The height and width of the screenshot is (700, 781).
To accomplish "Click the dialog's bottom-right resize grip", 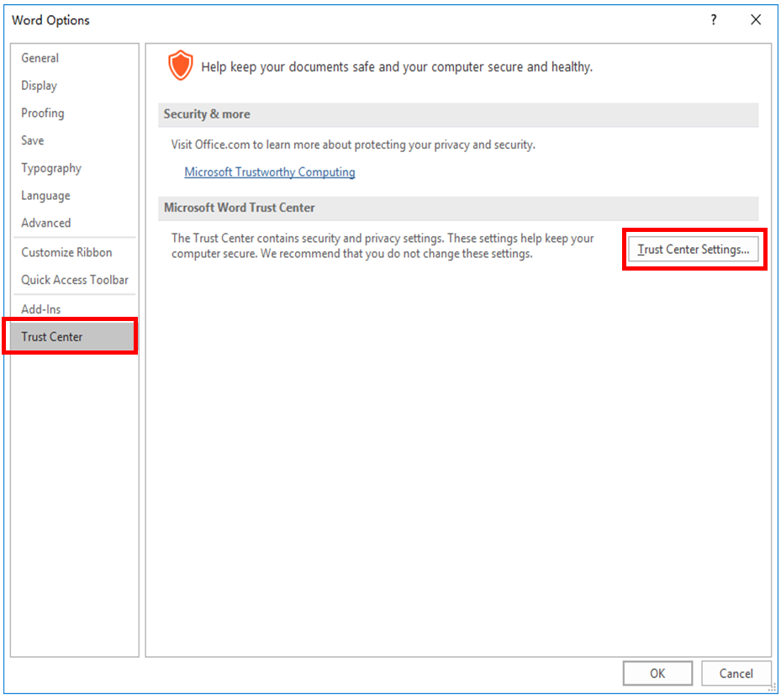I will tap(773, 687).
